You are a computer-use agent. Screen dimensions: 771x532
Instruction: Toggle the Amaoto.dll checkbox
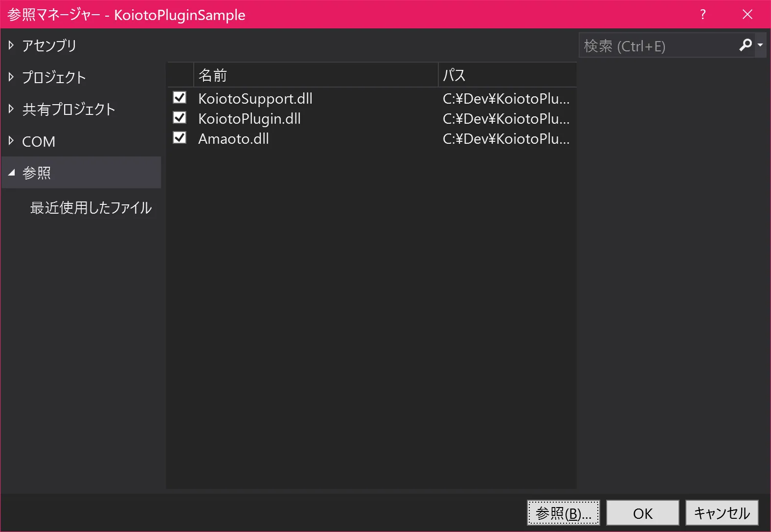[x=180, y=138]
